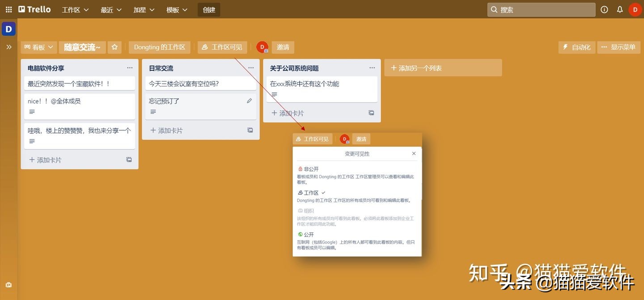Edit the 忘记预订了 card with the pencil icon

(249, 101)
